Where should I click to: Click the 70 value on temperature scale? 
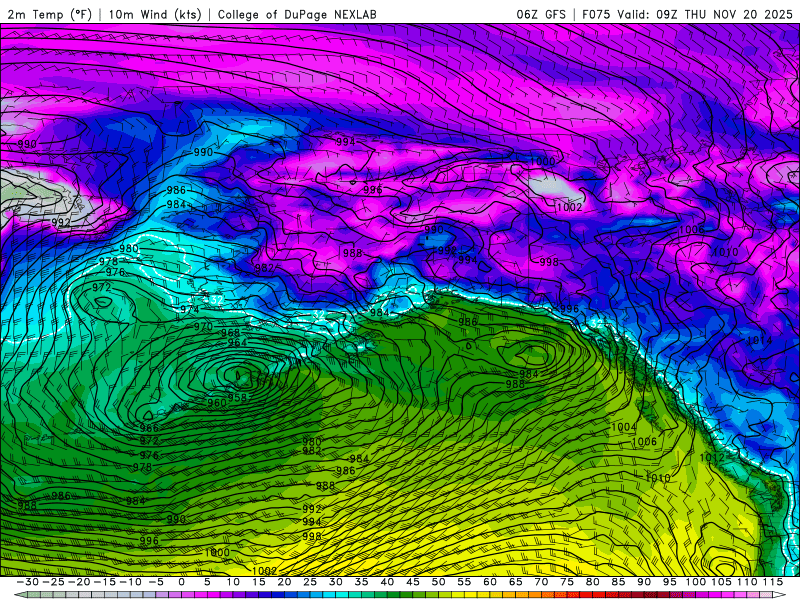pyautogui.click(x=541, y=582)
